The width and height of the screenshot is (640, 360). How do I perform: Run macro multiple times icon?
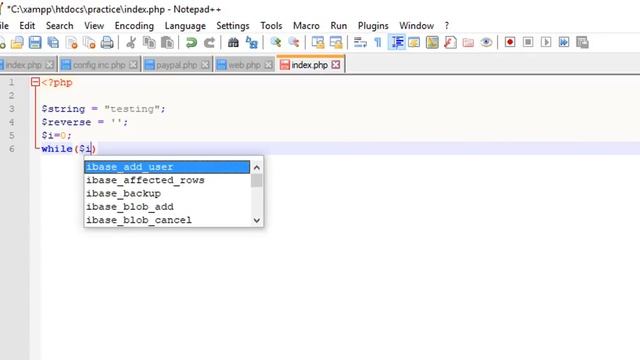coord(564,42)
